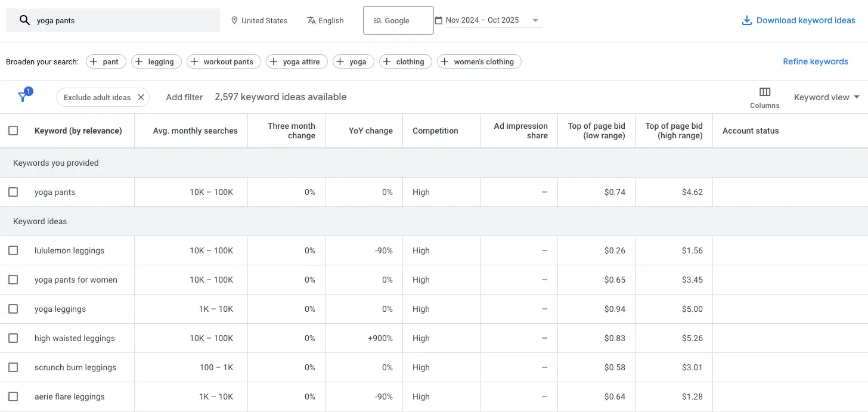Add 'legging' to broaden the search
The width and height of the screenshot is (868, 412).
(x=155, y=61)
